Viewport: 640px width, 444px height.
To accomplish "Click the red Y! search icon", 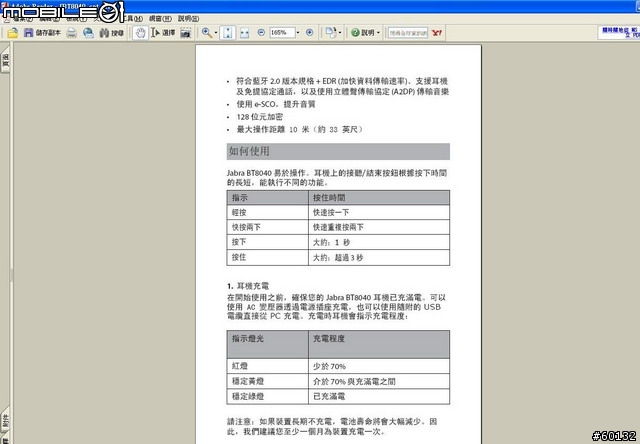I will [x=437, y=33].
